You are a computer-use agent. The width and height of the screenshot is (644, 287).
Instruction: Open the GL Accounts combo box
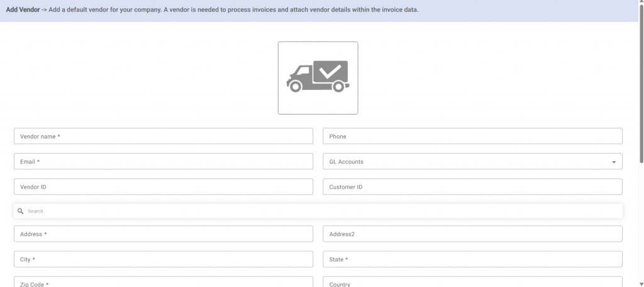pos(465,162)
